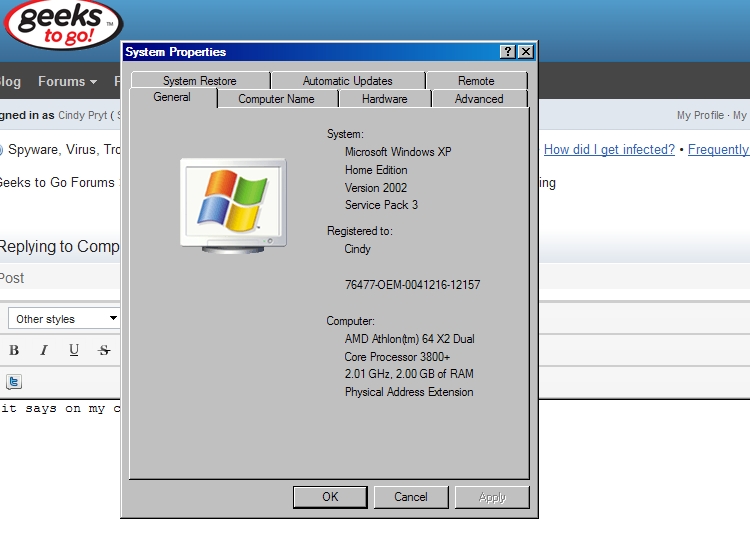Click the 'Computer:' label

tap(351, 321)
